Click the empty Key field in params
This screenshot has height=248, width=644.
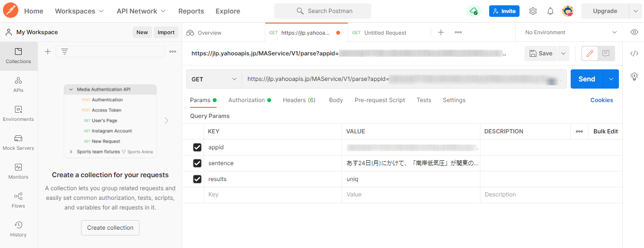[x=273, y=195]
